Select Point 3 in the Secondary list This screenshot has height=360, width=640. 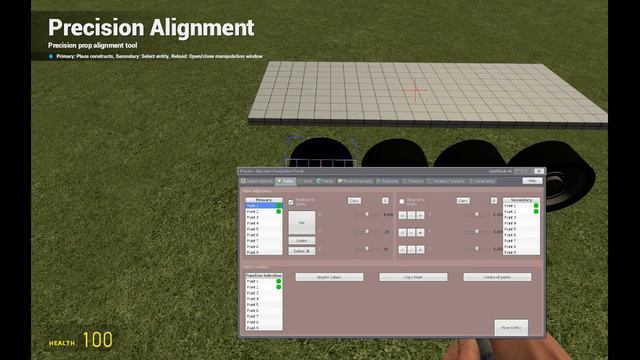[521, 217]
